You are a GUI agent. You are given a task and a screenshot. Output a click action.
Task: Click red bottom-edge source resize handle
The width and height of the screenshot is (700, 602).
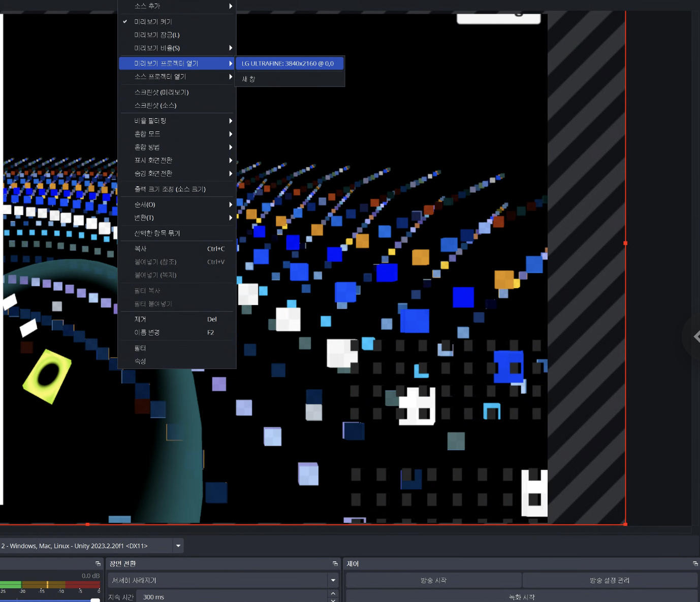tap(87, 524)
